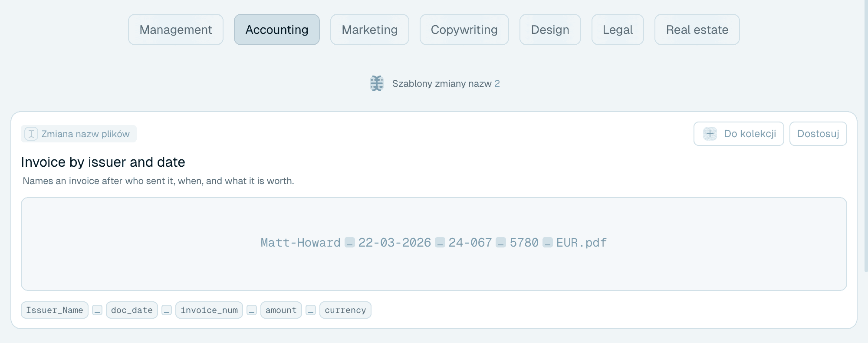Click the Dostosuj button

[x=818, y=134]
